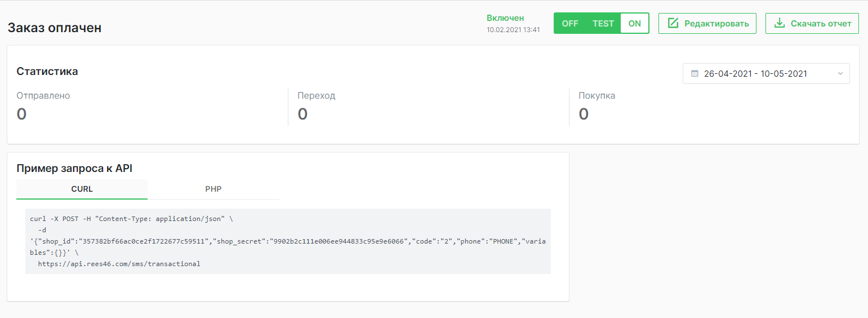Click the Включен status label
The width and height of the screenshot is (868, 318).
[x=505, y=18]
